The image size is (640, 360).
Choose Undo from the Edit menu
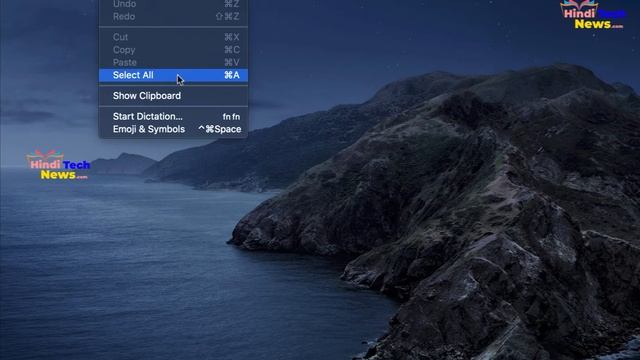173,4
